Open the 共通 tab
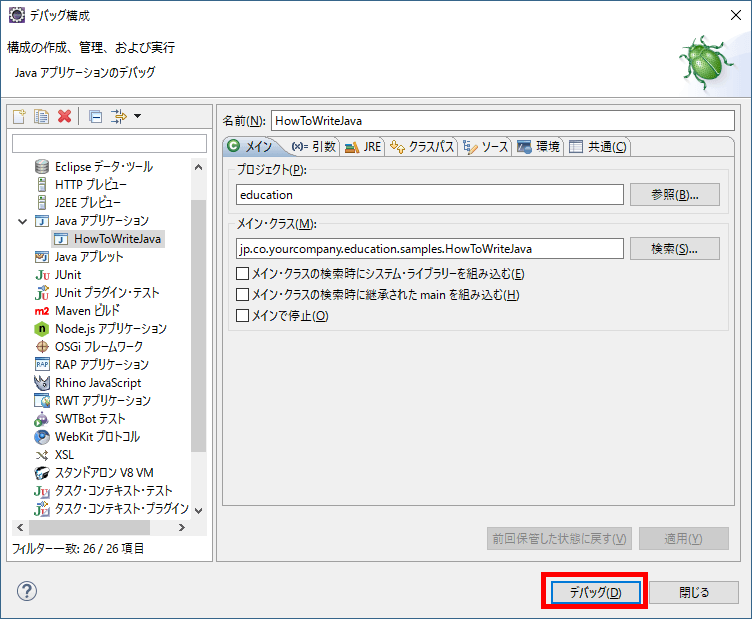 598,147
